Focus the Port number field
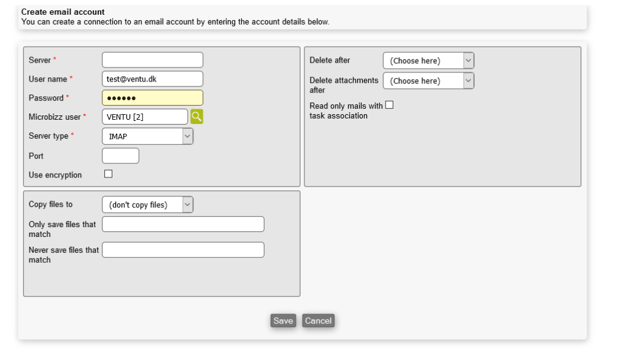 point(120,156)
